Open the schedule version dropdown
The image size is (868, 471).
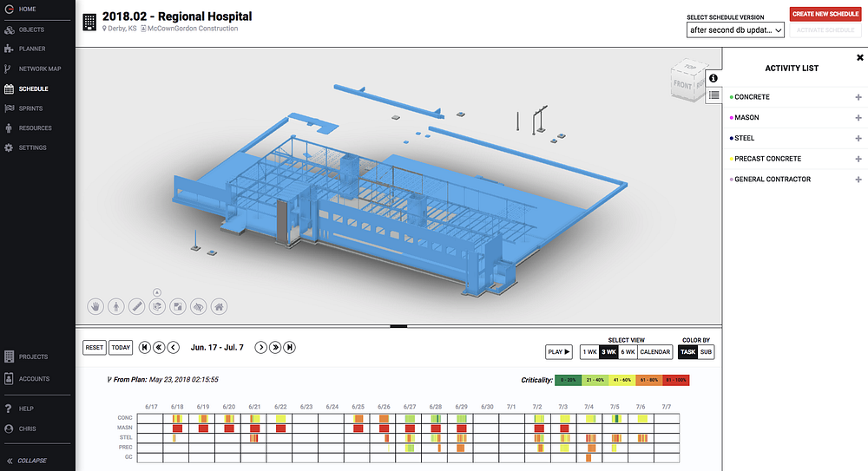pyautogui.click(x=734, y=30)
